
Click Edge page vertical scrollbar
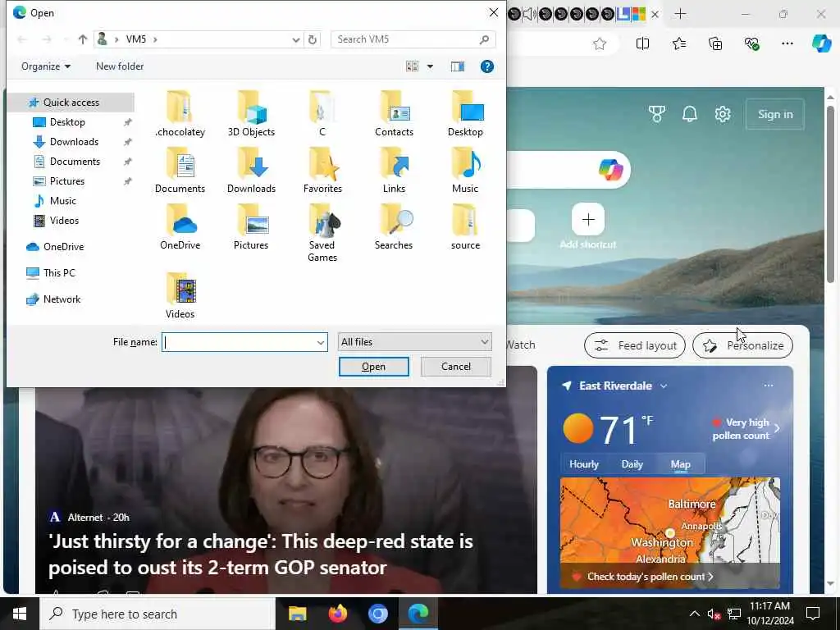coord(830,194)
